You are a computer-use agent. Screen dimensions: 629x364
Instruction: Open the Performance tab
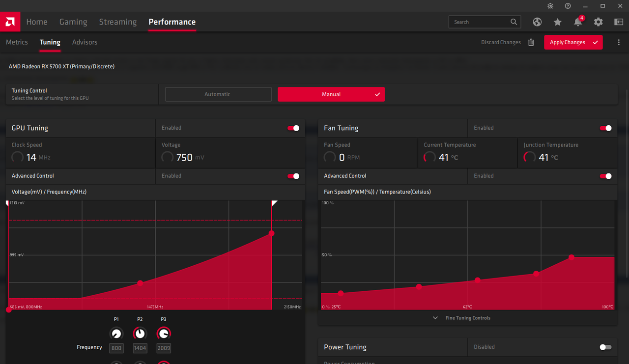[172, 22]
